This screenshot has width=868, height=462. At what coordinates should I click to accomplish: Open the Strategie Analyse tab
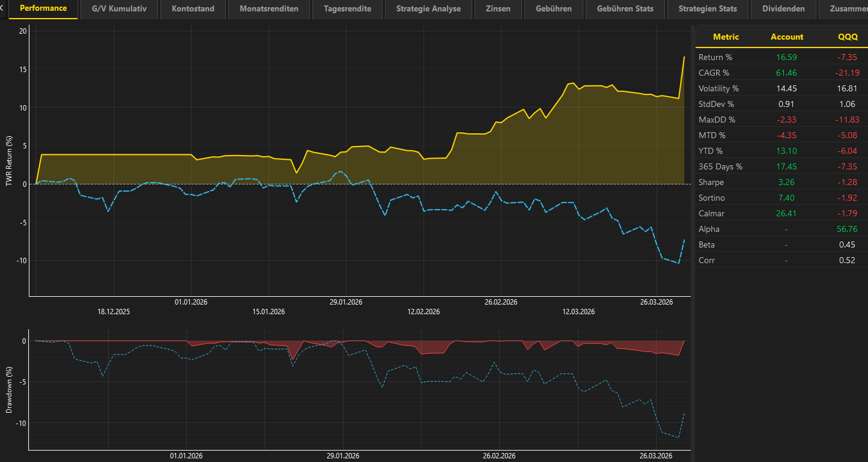428,9
